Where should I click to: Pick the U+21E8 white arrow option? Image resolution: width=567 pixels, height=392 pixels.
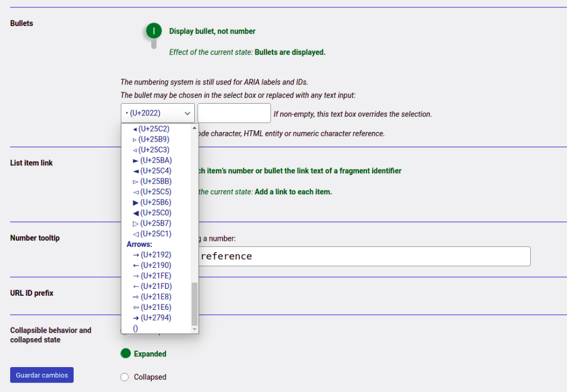tap(156, 296)
